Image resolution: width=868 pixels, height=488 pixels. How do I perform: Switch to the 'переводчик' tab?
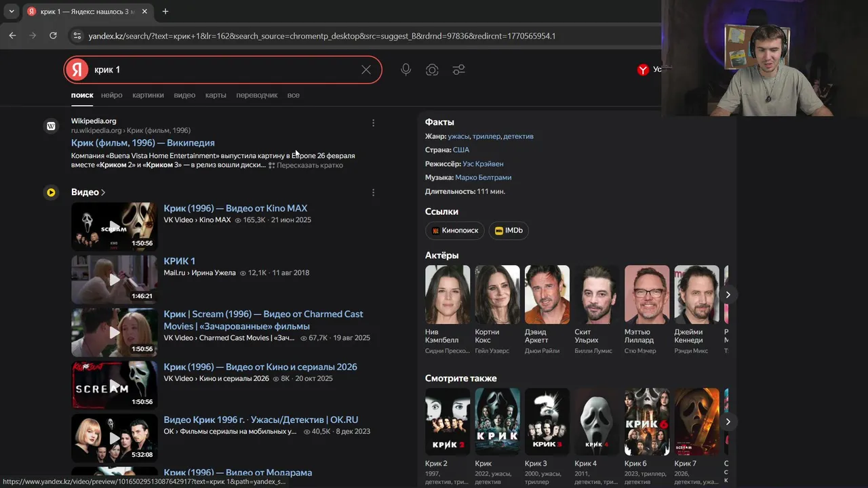click(257, 95)
